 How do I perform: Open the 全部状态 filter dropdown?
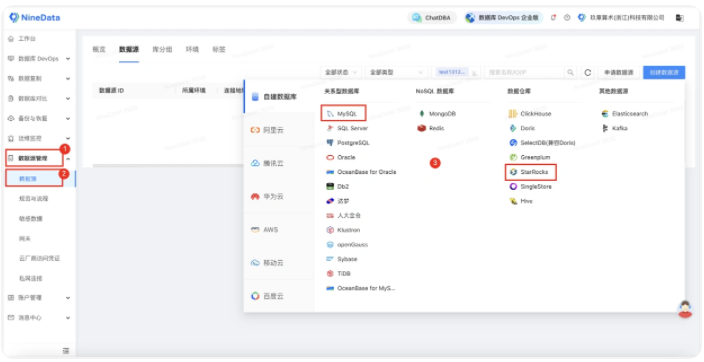pyautogui.click(x=341, y=72)
